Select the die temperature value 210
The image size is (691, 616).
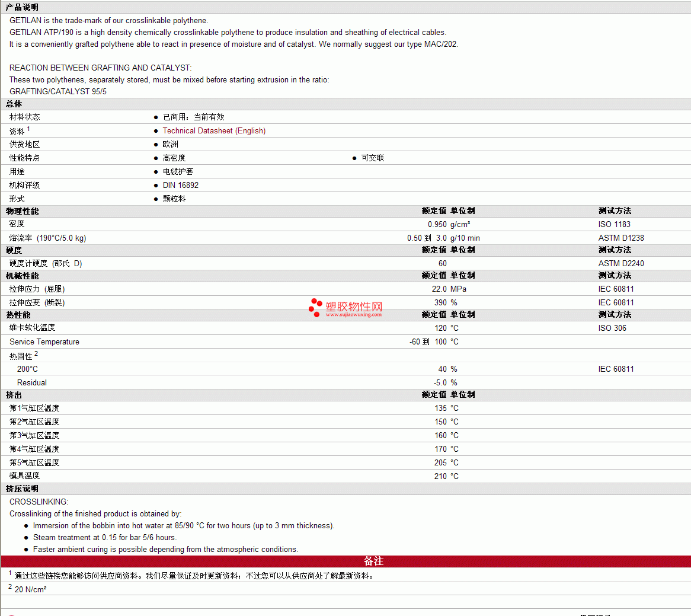pos(441,477)
